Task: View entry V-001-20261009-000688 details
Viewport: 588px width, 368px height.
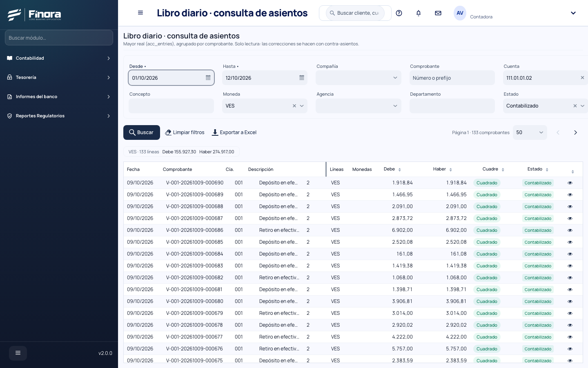Action: point(570,206)
